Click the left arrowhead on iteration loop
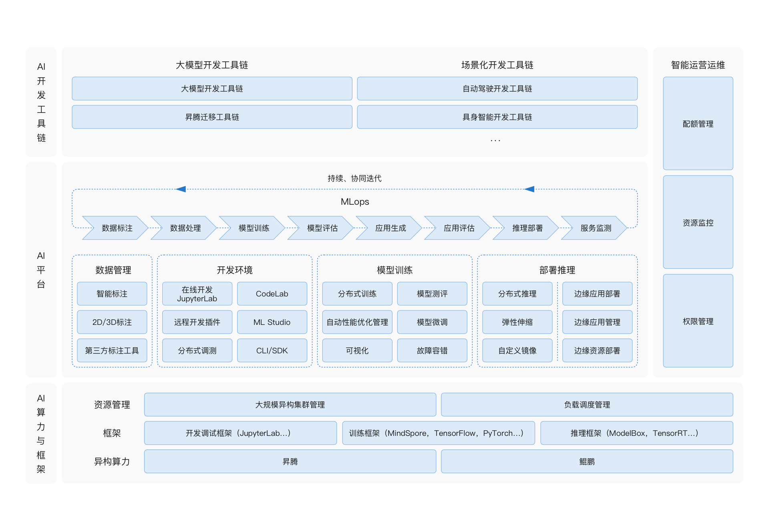The width and height of the screenshot is (769, 532). pos(181,189)
